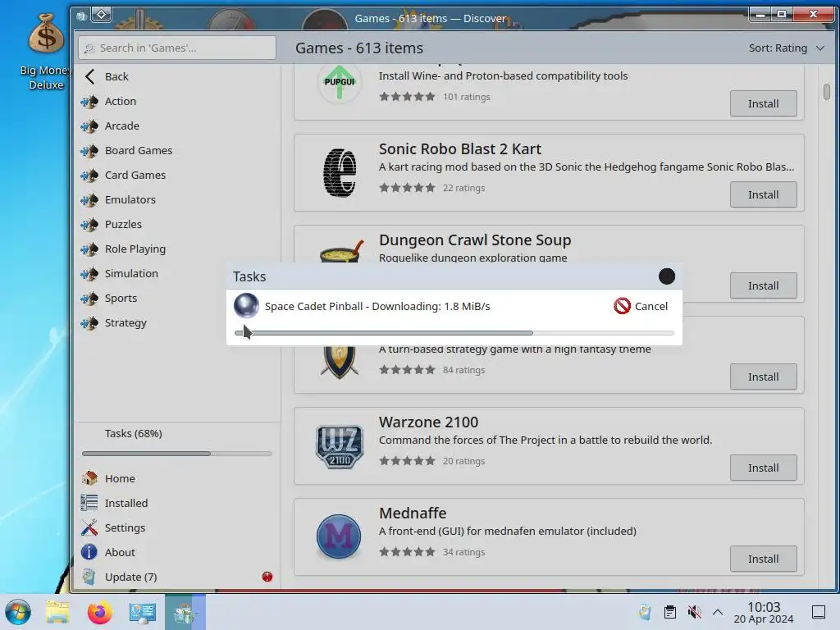Install Dungeon Crawl Stone Soup
This screenshot has width=840, height=630.
(x=763, y=285)
